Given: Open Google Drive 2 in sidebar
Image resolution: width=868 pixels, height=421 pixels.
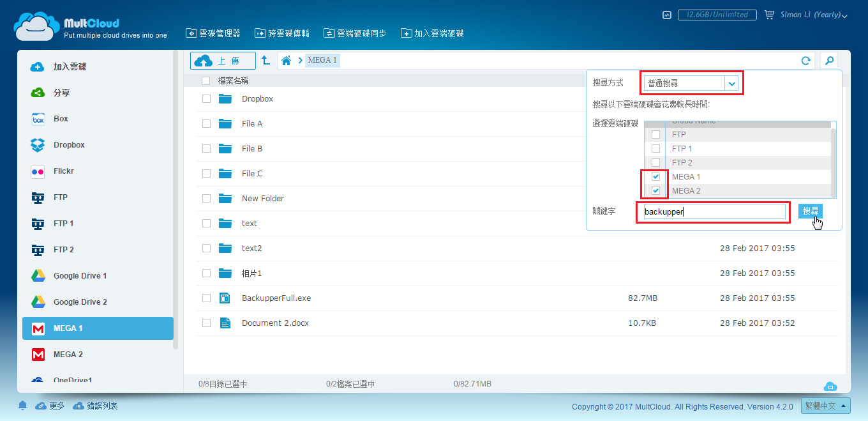Looking at the screenshot, I should pos(98,302).
